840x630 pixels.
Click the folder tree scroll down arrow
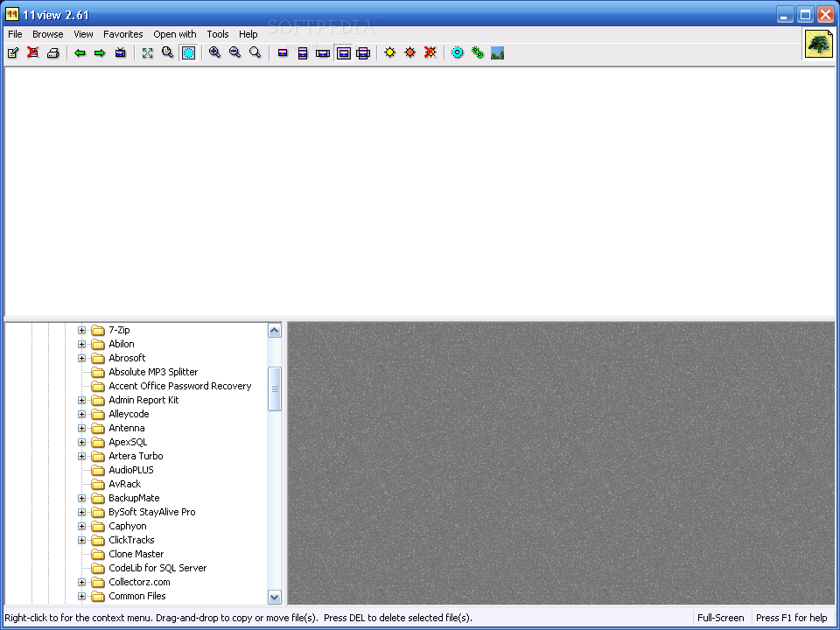click(x=274, y=597)
